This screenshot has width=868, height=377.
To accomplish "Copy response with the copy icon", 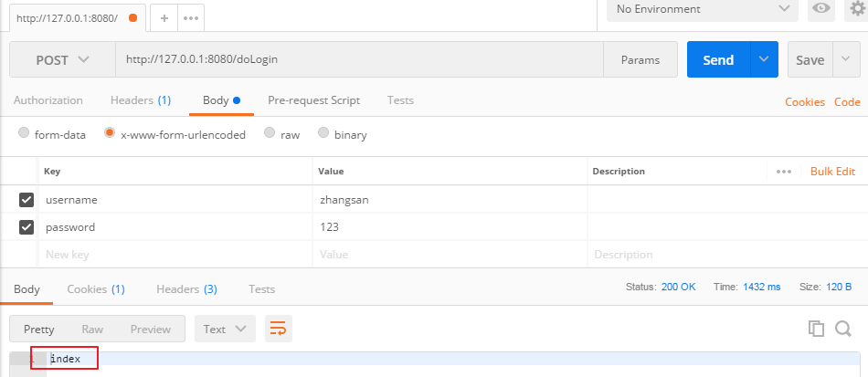I will (816, 329).
